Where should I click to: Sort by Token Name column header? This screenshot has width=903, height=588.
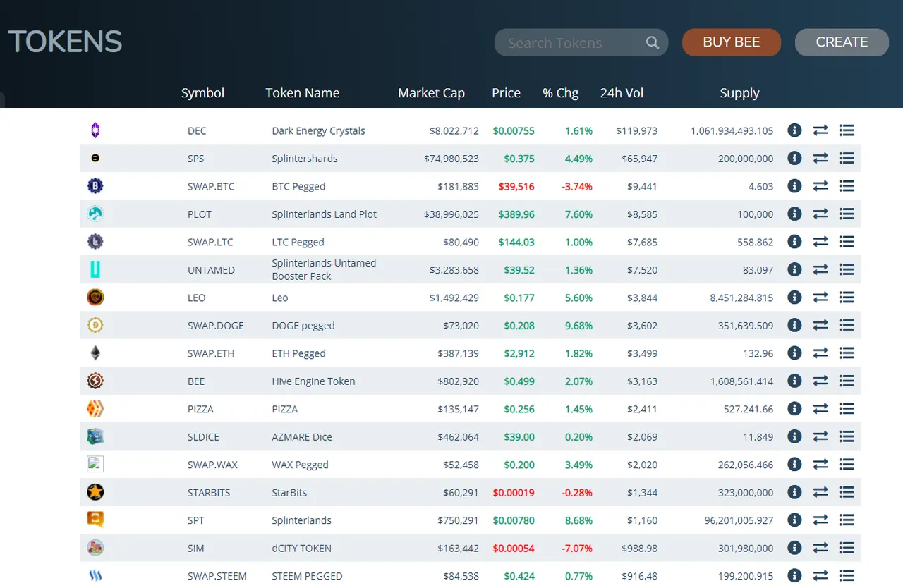[303, 93]
